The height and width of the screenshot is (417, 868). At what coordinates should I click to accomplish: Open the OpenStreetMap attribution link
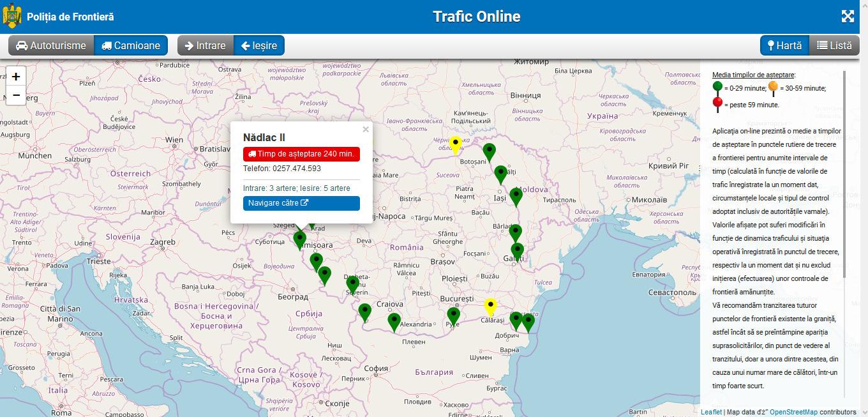(x=793, y=412)
